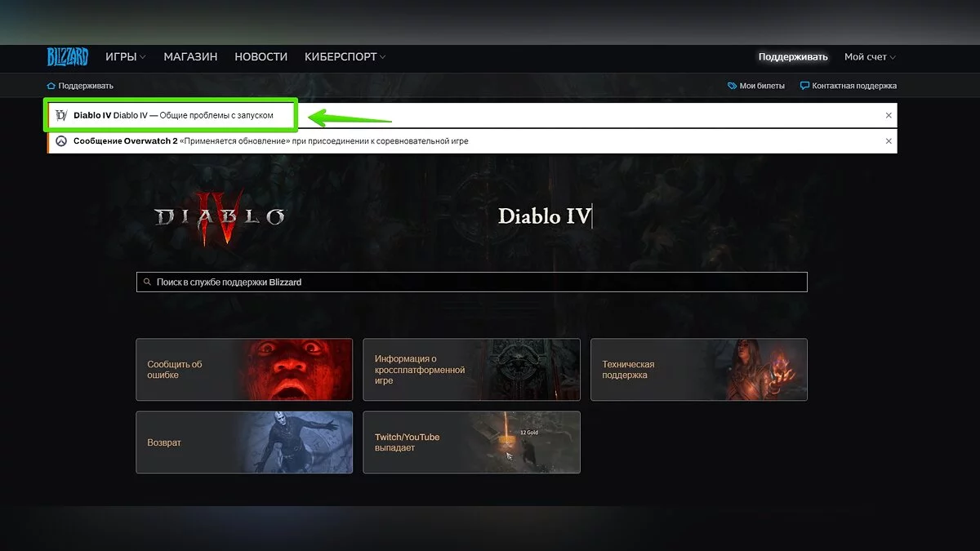The height and width of the screenshot is (551, 980).
Task: Select Поддерживать in top navigation
Action: (793, 57)
